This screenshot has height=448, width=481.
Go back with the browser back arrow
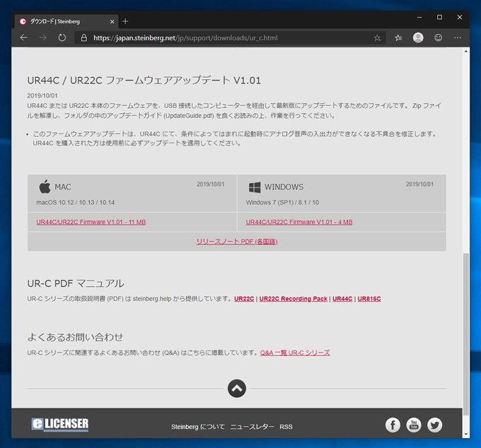[23, 37]
